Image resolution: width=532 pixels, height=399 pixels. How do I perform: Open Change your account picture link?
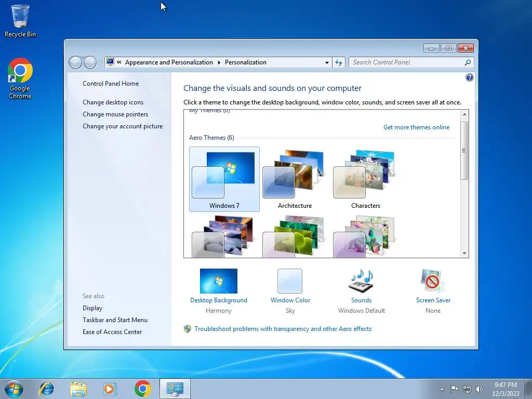pos(123,126)
